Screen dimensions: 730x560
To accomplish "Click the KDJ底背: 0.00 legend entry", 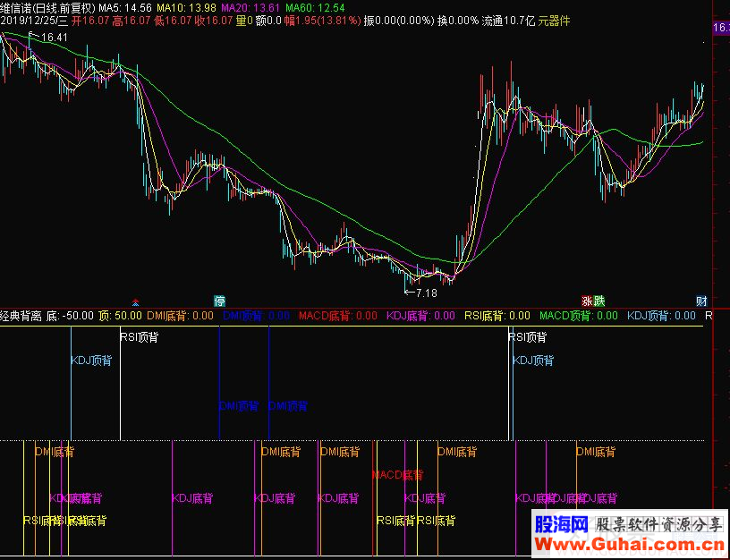I will click(x=420, y=316).
